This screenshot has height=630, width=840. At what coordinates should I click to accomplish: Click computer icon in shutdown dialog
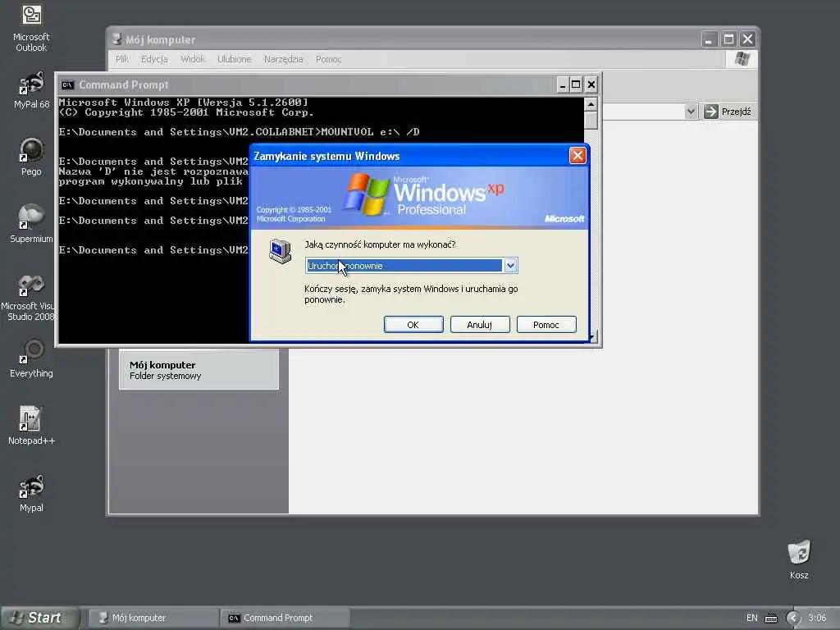[280, 251]
